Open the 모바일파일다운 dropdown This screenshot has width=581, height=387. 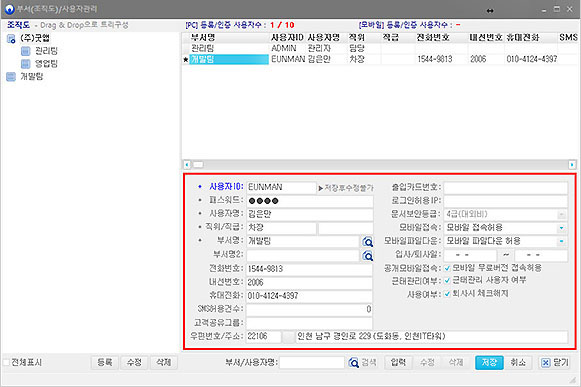[x=562, y=241]
